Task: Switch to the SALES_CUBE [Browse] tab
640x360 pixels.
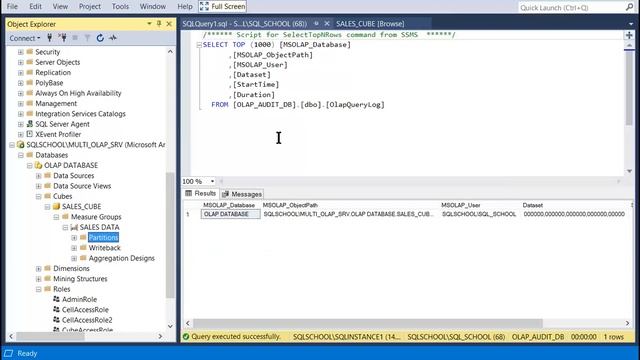Action: pos(370,24)
